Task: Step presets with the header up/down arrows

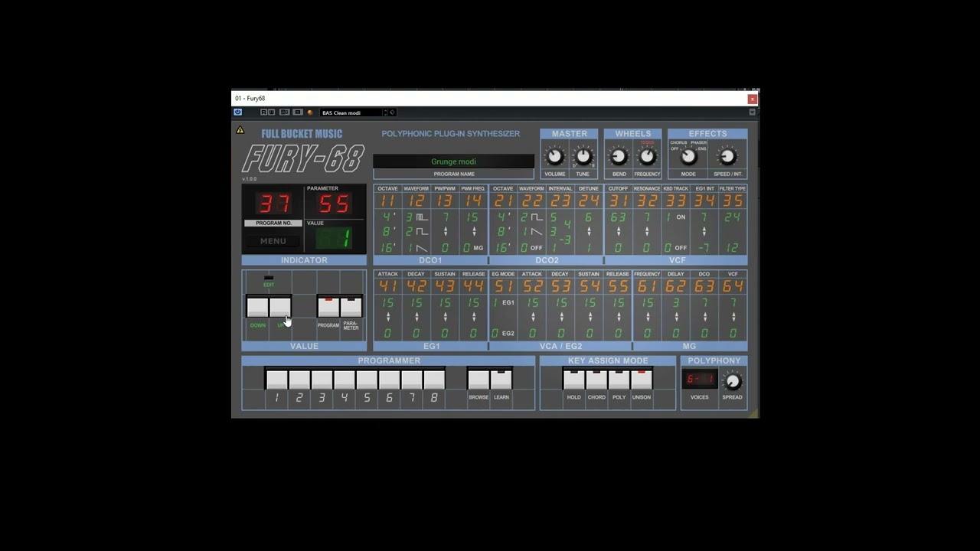Action: pyautogui.click(x=385, y=112)
